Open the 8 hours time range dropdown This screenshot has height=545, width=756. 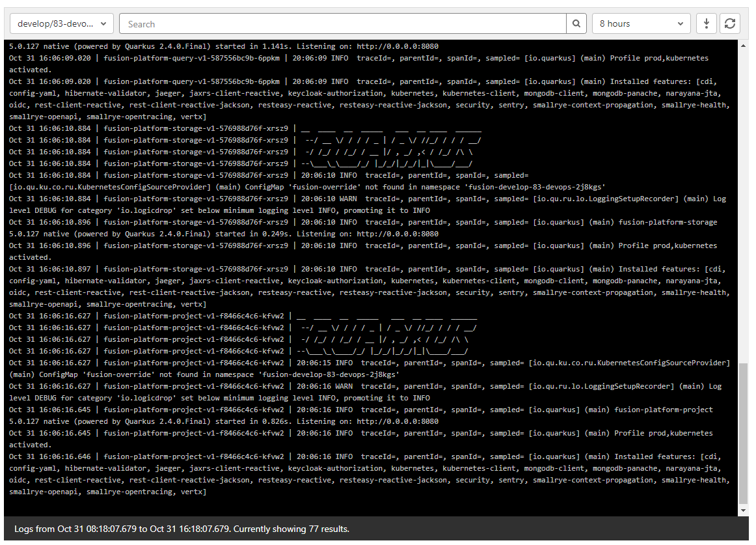(641, 23)
